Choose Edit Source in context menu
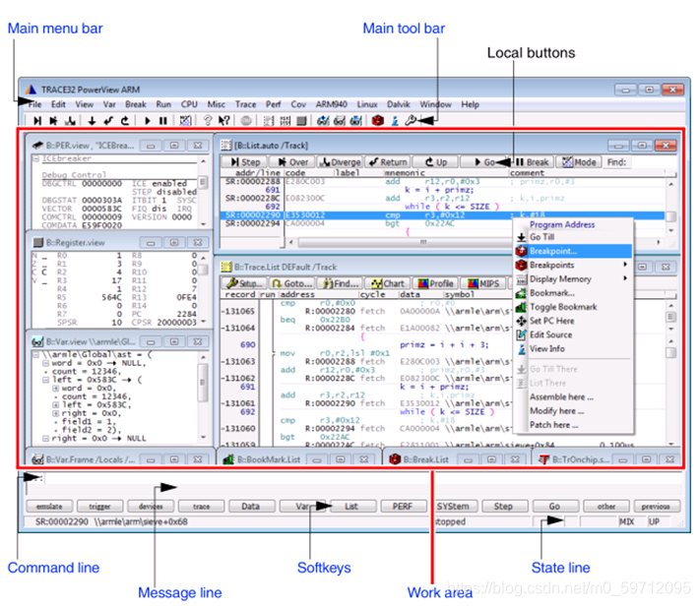700x606 pixels. tap(574, 334)
